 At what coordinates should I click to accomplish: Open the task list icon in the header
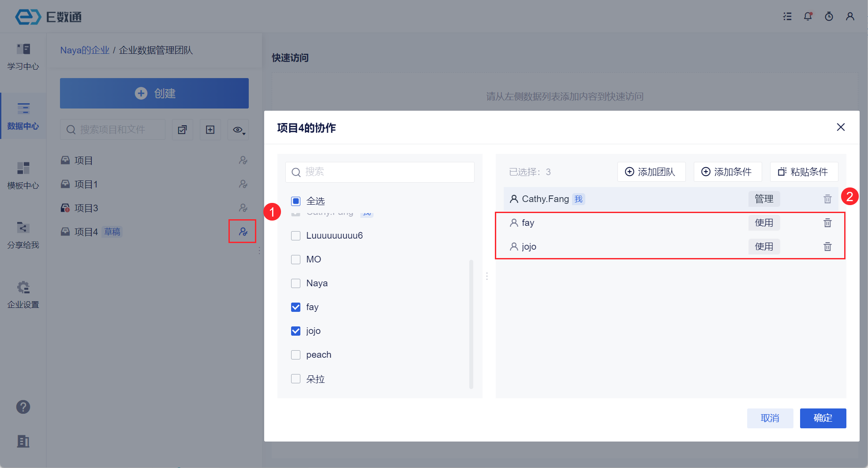point(787,17)
